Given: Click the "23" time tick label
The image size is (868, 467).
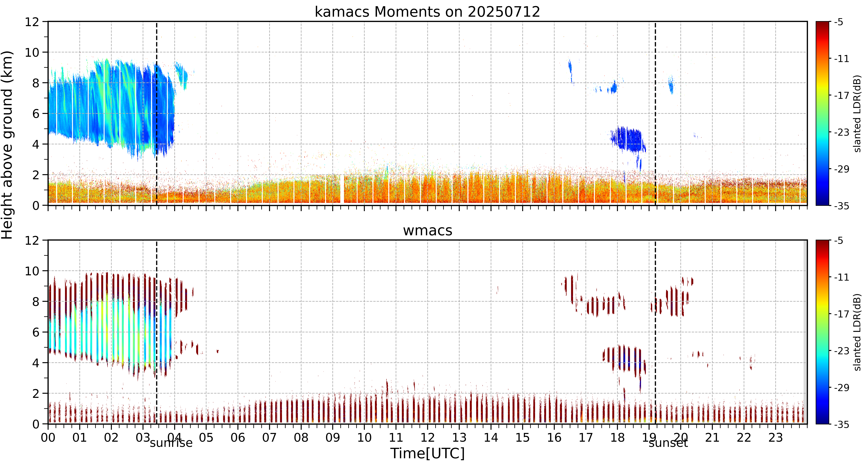Looking at the screenshot, I should (x=775, y=438).
